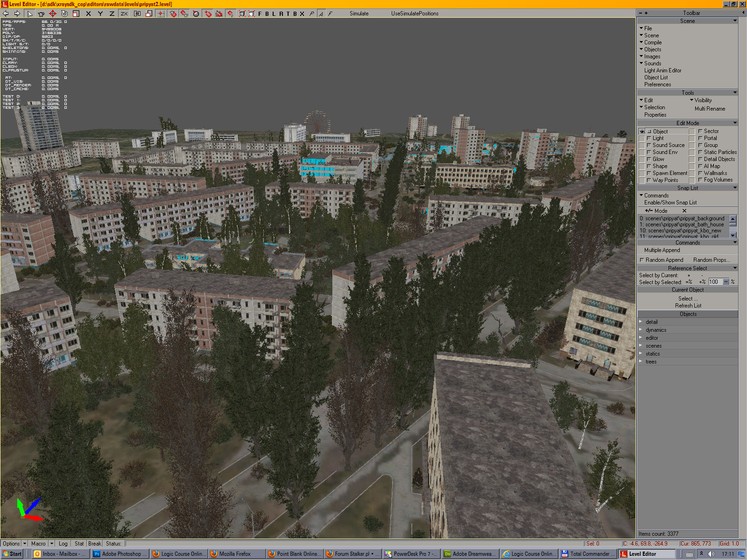Enable the Light edit mode checkbox
The image size is (747, 560).
coord(649,138)
